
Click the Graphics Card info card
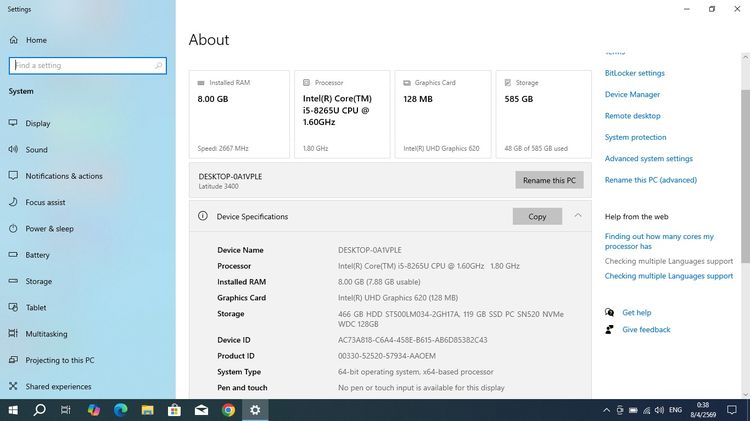443,114
